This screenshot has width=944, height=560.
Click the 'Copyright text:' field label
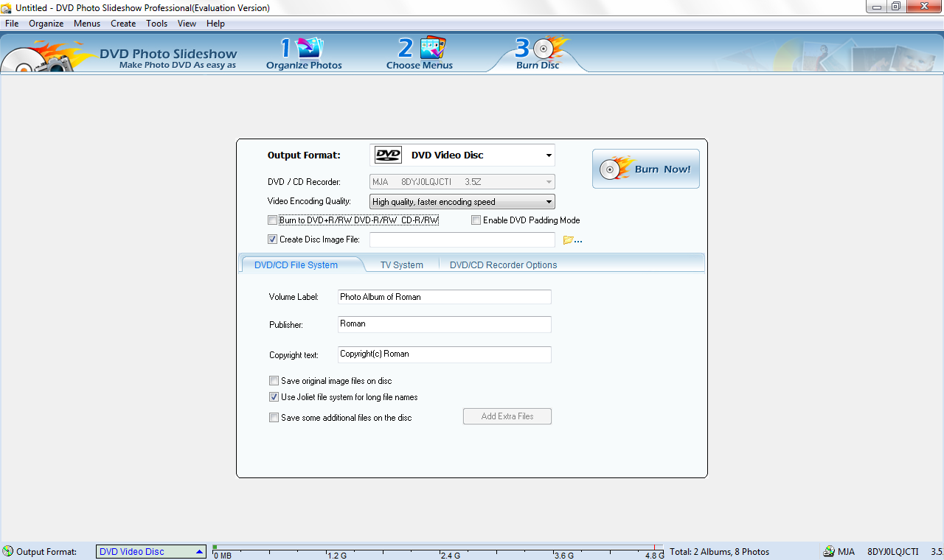[294, 355]
